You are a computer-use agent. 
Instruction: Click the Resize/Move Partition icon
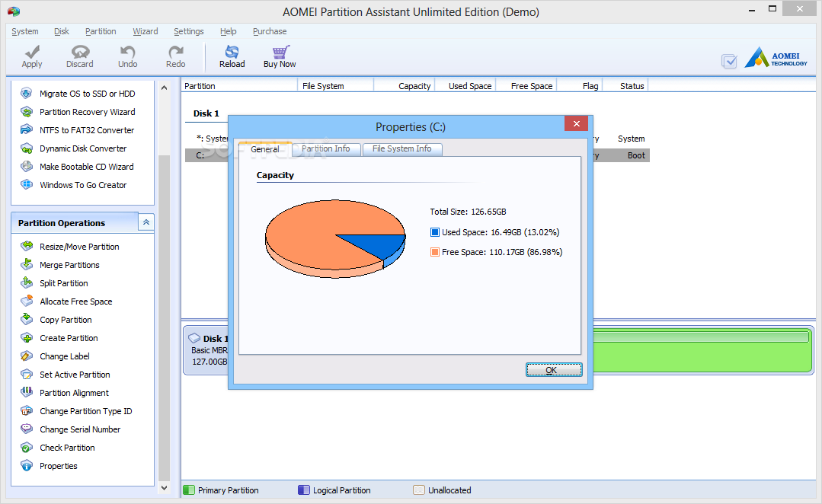click(26, 246)
